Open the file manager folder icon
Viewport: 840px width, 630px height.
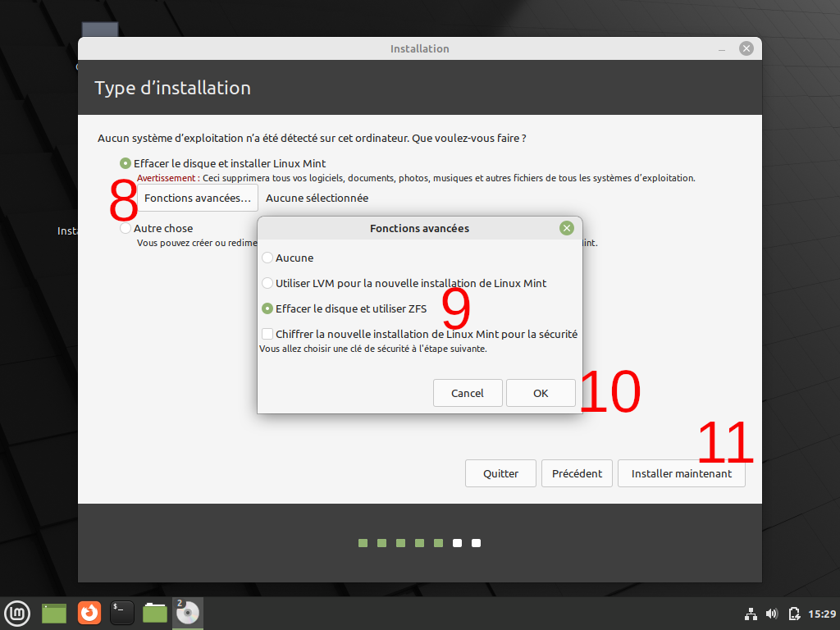pos(154,613)
